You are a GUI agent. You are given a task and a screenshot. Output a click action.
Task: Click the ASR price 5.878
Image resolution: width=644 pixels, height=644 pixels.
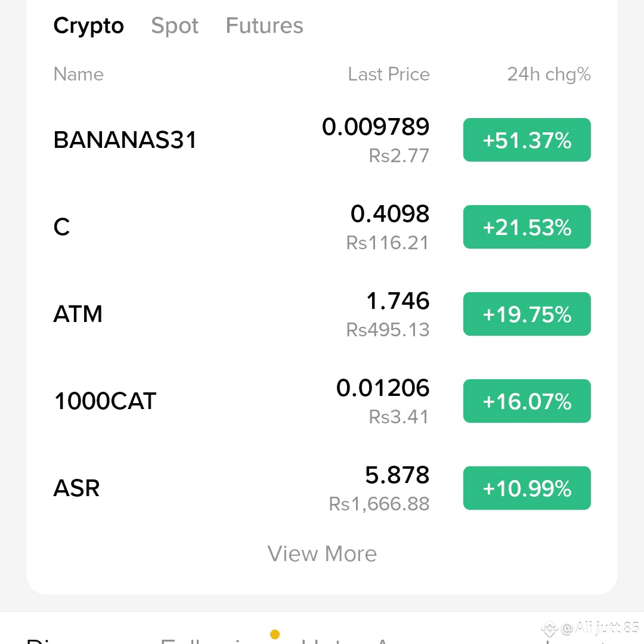click(397, 475)
